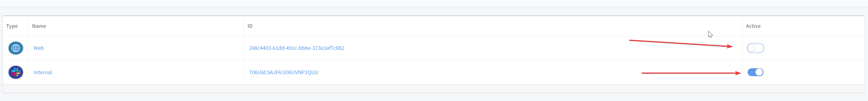The height and width of the screenshot is (101, 868).
Task: Sort by the Name column header
Action: tap(39, 26)
